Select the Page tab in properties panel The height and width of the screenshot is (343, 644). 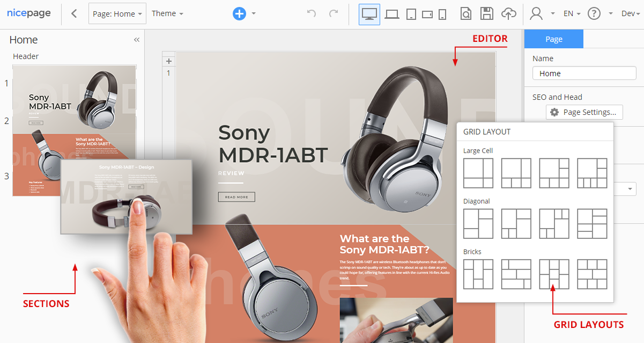pos(554,39)
